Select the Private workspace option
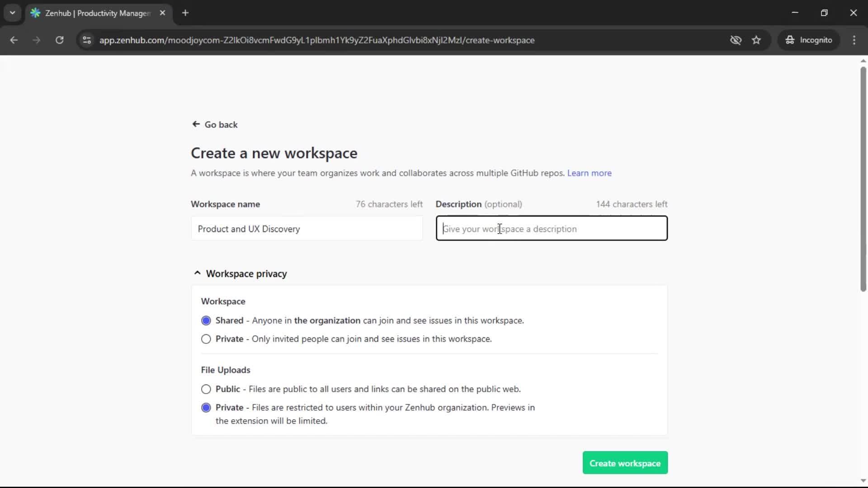The height and width of the screenshot is (488, 868). click(206, 339)
